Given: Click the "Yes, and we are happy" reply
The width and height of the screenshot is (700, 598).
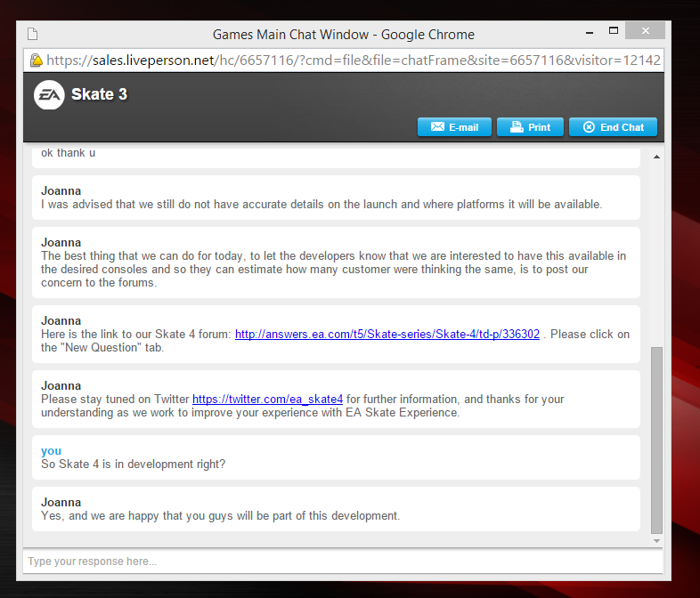Looking at the screenshot, I should click(x=221, y=516).
